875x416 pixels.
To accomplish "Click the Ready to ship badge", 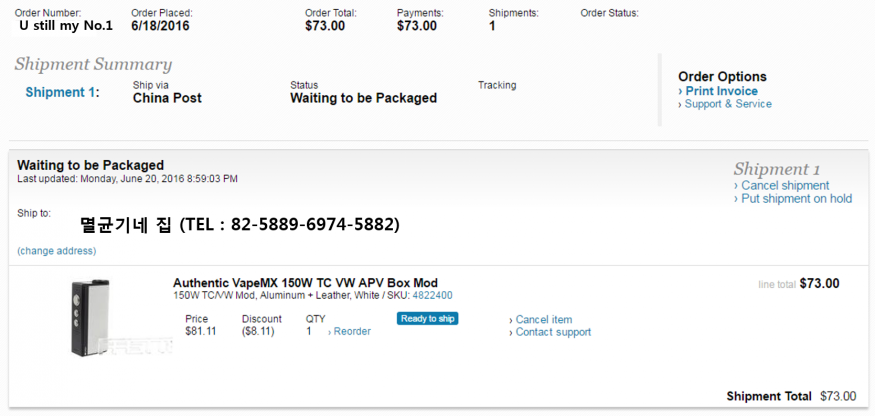I will tap(427, 319).
